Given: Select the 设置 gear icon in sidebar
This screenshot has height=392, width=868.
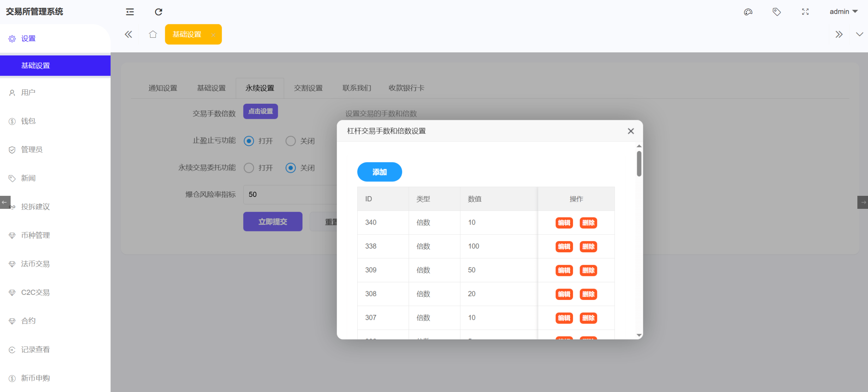Looking at the screenshot, I should point(12,38).
